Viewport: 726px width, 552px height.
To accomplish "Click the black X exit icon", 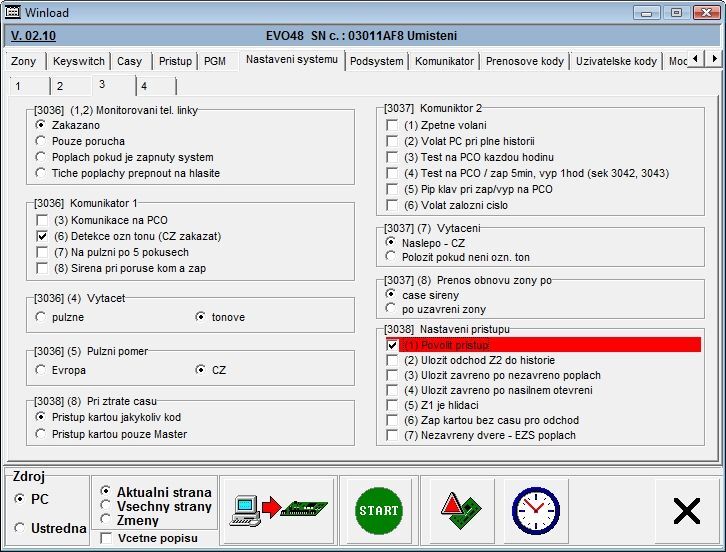I will [686, 511].
